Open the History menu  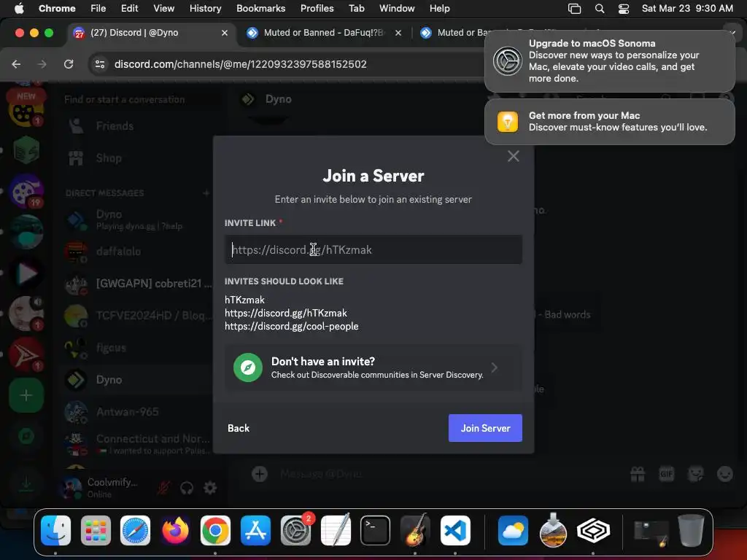[x=205, y=8]
